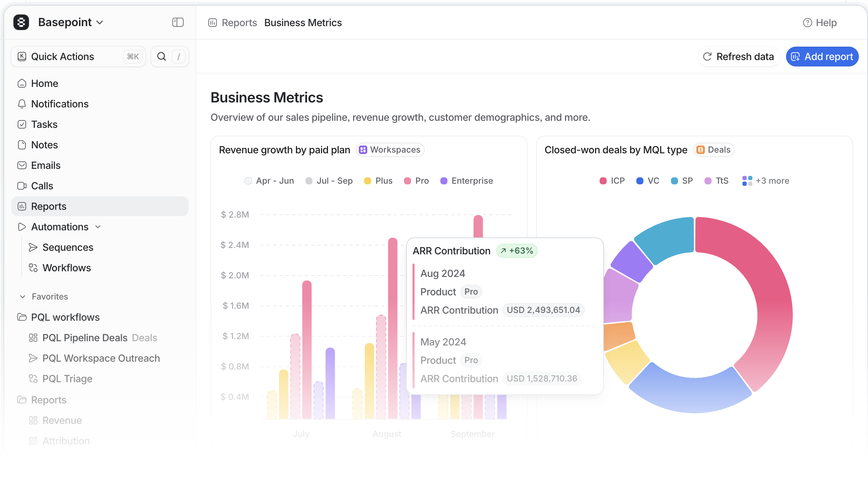Collapse the Automations section chevron

(x=98, y=227)
